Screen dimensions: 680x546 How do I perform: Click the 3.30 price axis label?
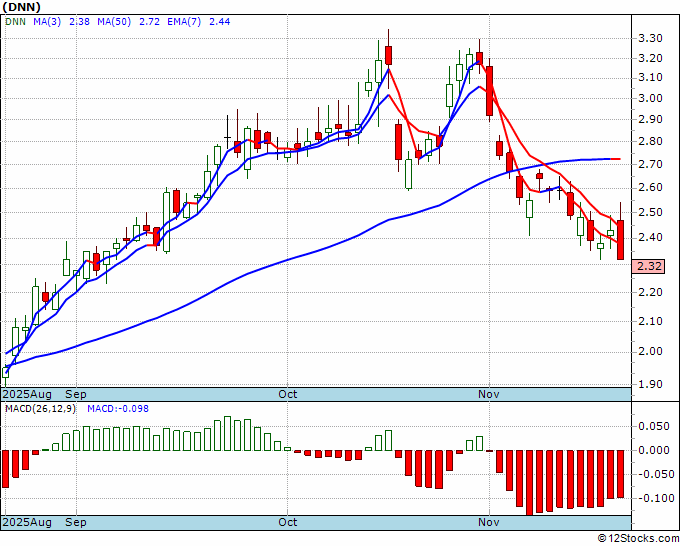[651, 38]
